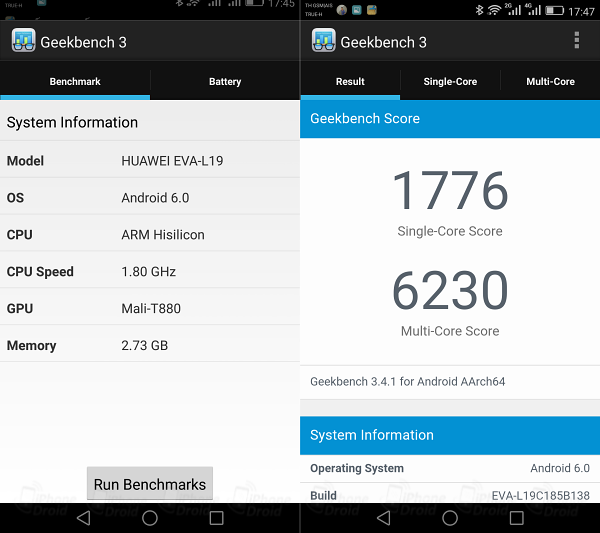
Task: Tap the back navigation button on left screen
Action: [84, 518]
